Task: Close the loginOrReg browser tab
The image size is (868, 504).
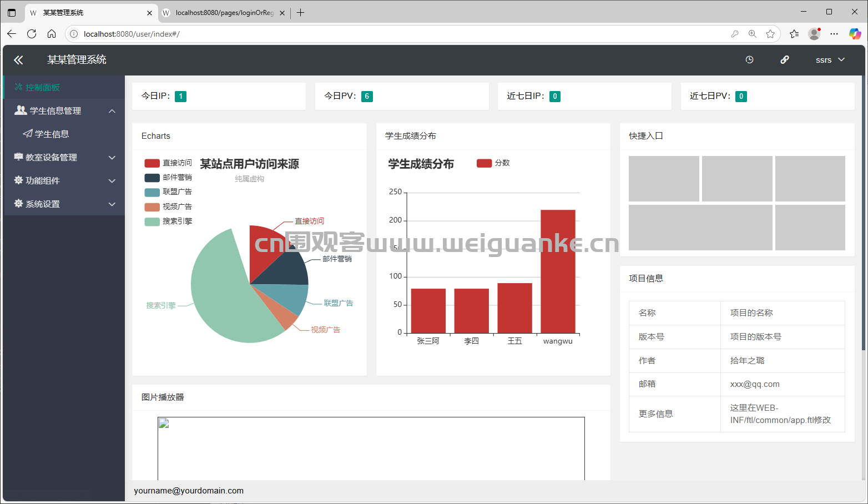Action: pos(282,13)
